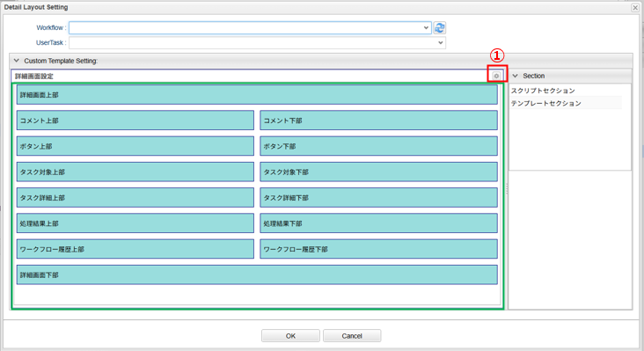The height and width of the screenshot is (351, 644).
Task: Click the refresh icon beside Workflow
Action: tap(440, 27)
